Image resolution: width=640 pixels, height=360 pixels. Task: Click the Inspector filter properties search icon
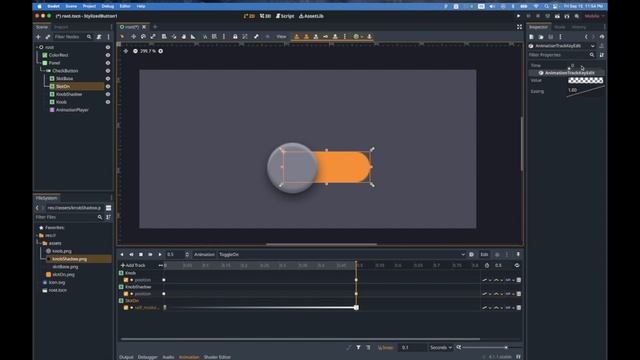592,55
